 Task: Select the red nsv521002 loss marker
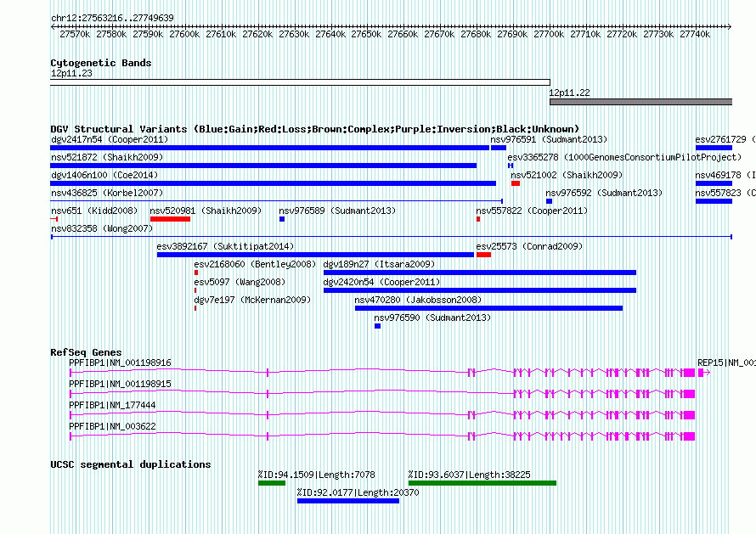(x=516, y=183)
